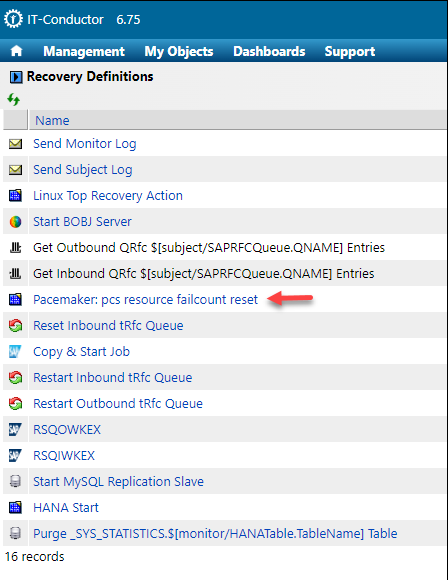Click queue icon for Get Inbound QRfc
Image resolution: width=448 pixels, height=580 pixels.
click(x=16, y=273)
